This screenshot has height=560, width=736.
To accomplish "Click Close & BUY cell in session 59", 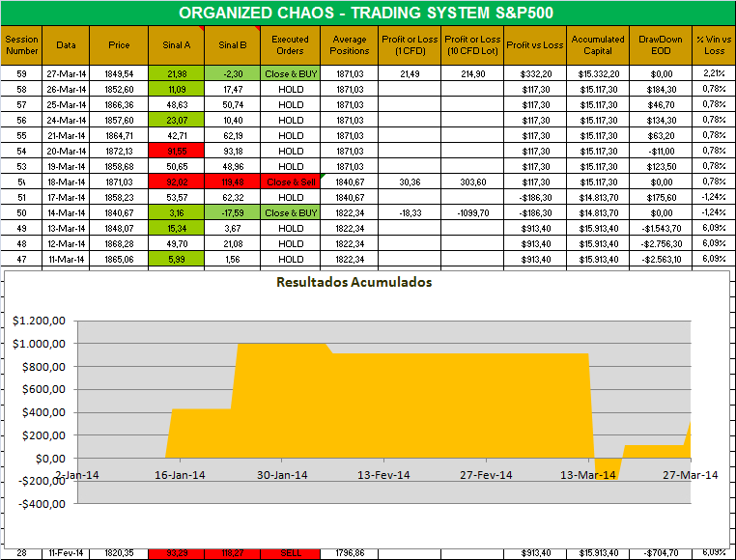I will click(x=291, y=73).
